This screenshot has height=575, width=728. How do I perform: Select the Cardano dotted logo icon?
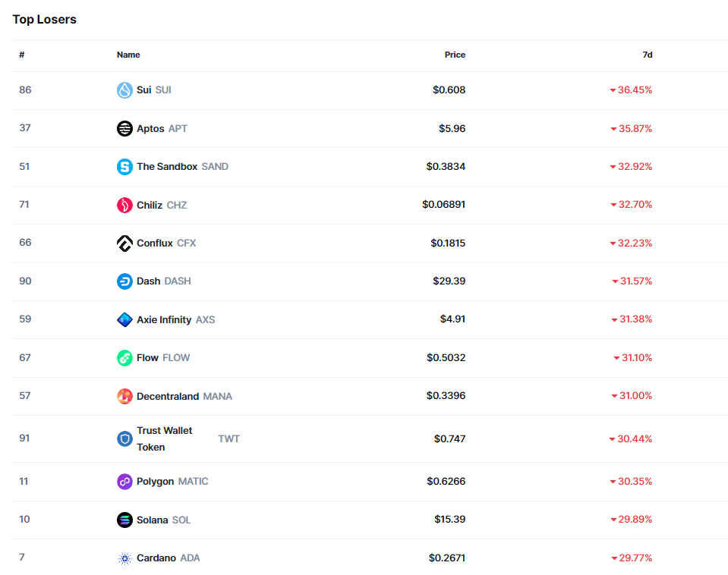124,558
